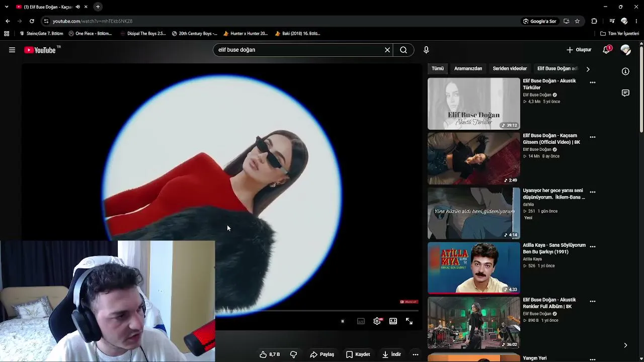Open the Chrome profile avatar

tap(624, 21)
